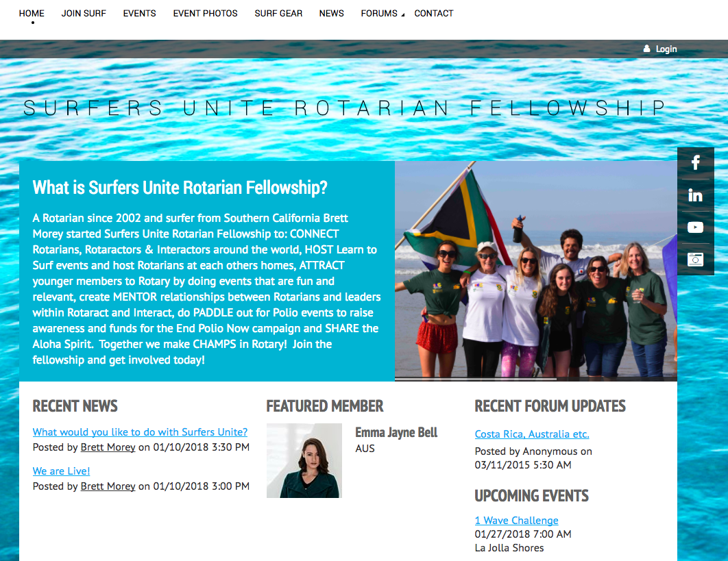728x561 pixels.
Task: Click Emma Jayne Bell's member photo
Action: coord(304,460)
